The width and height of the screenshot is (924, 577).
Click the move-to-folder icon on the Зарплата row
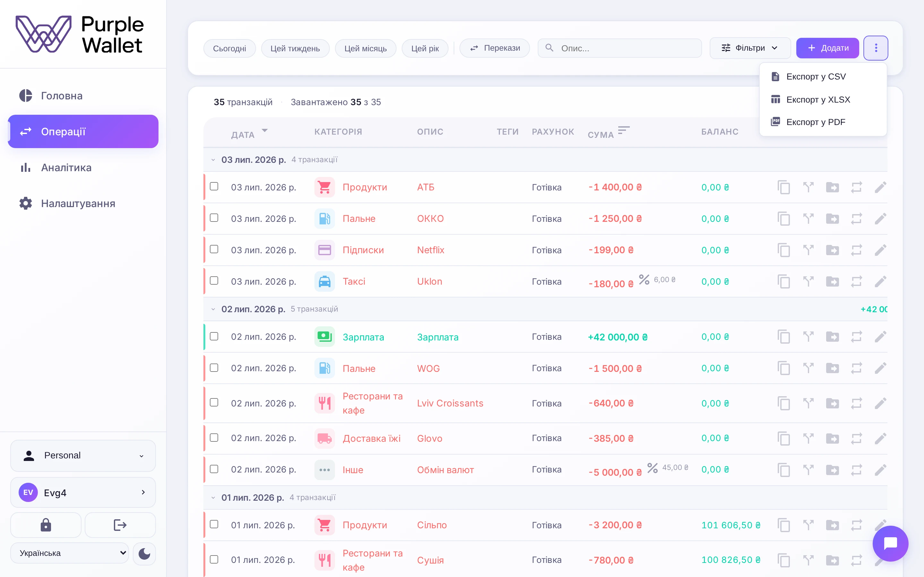click(832, 337)
